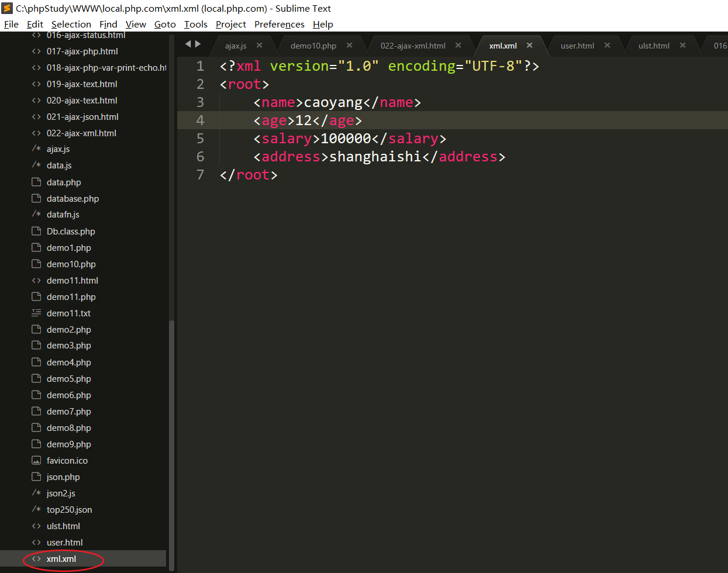Close the 022-ajax-xml.html tab
The height and width of the screenshot is (573, 728).
coord(458,46)
